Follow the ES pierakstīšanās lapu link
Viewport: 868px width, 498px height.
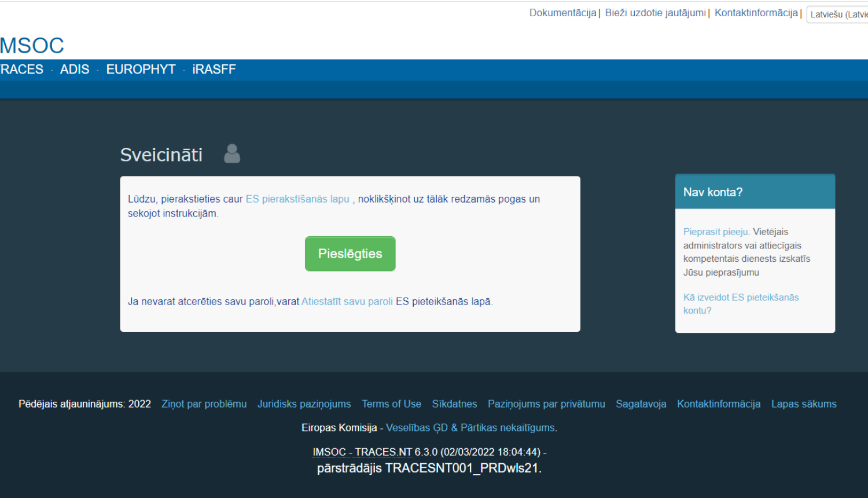[297, 199]
